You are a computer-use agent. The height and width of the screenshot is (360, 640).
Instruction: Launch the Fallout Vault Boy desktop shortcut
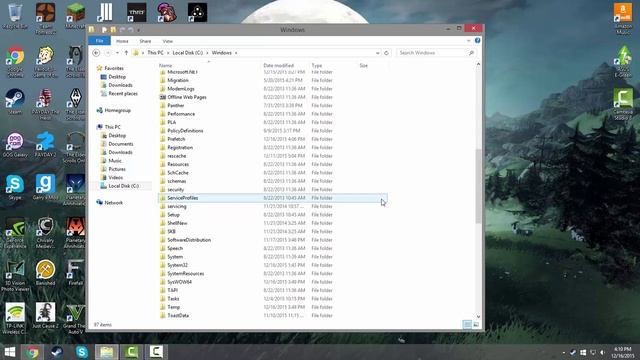pyautogui.click(x=45, y=61)
